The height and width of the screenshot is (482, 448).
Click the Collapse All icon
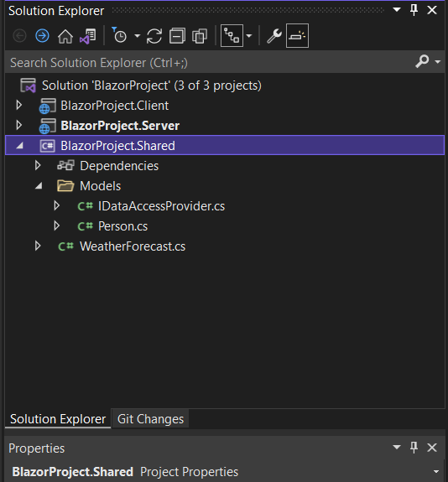[x=177, y=36]
